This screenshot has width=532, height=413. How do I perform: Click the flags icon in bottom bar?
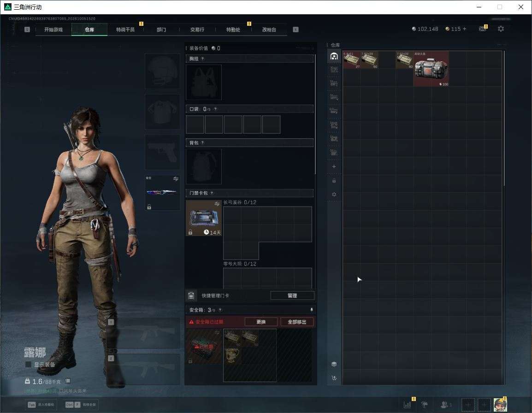point(425,405)
